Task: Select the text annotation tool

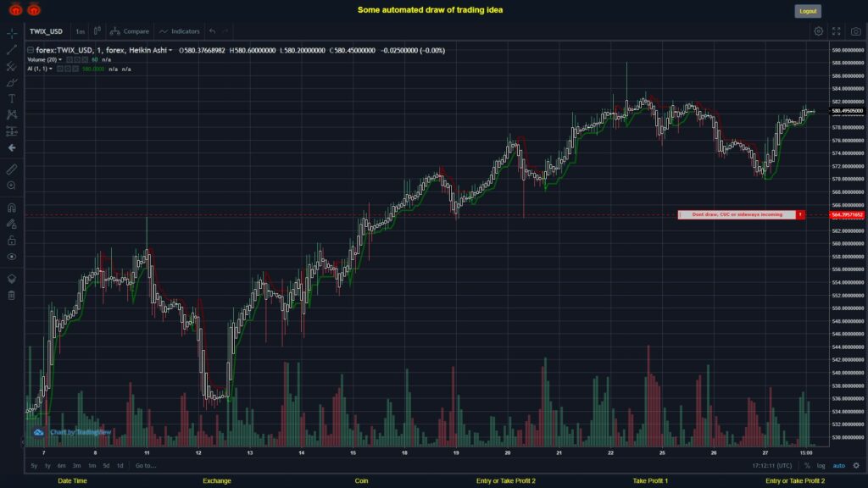Action: [12, 98]
